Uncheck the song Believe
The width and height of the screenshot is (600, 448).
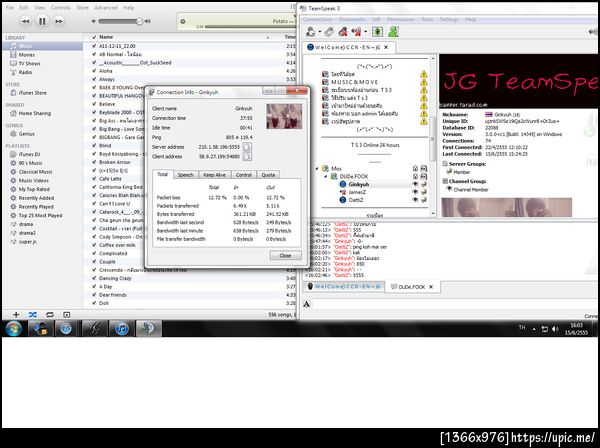[94, 104]
